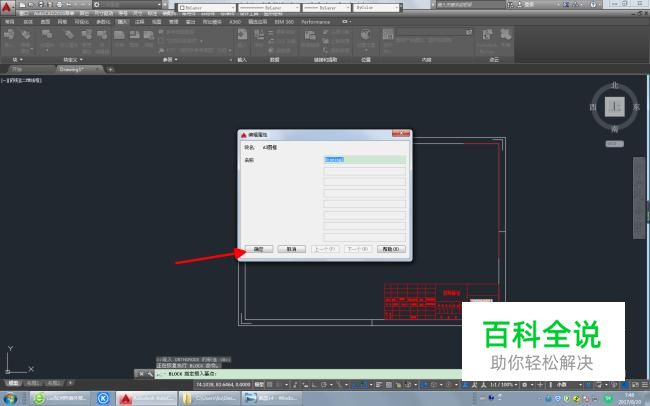This screenshot has height=406, width=650.
Task: Click the disabled 下一个(N) next button
Action: click(358, 249)
